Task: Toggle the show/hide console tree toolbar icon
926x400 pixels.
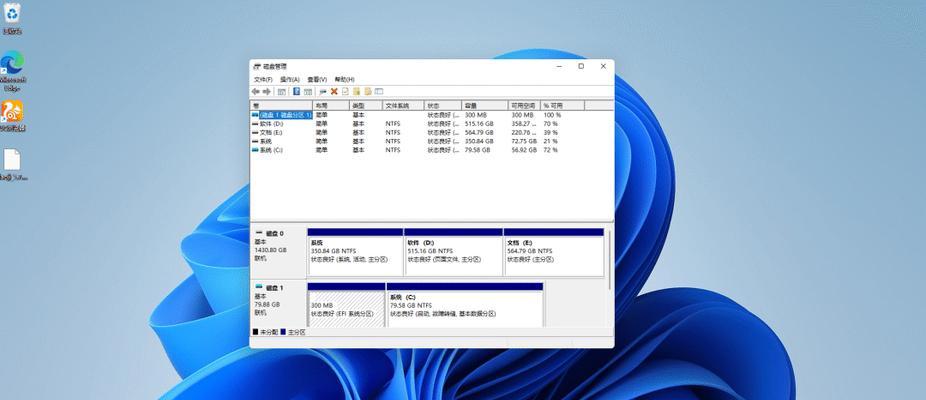Action: point(282,92)
